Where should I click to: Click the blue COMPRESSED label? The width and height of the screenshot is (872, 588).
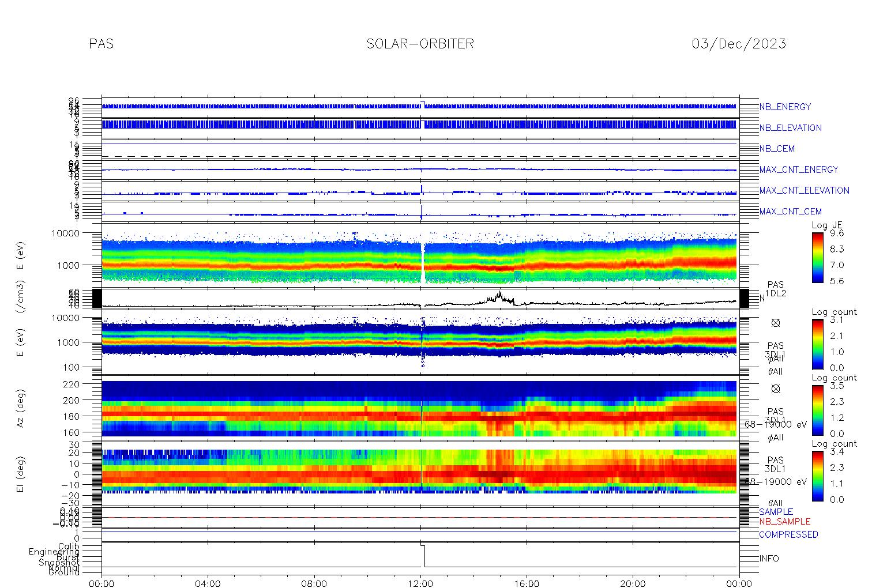[x=788, y=535]
